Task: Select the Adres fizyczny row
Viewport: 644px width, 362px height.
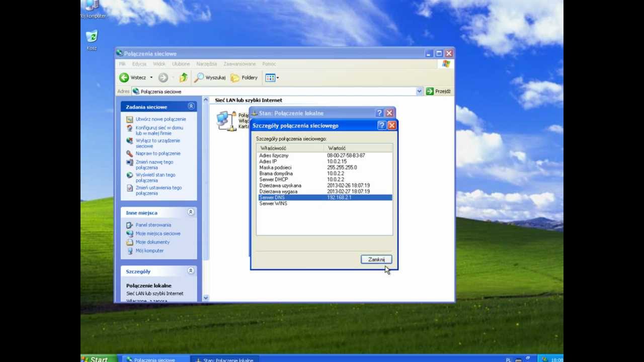Action: pos(325,155)
